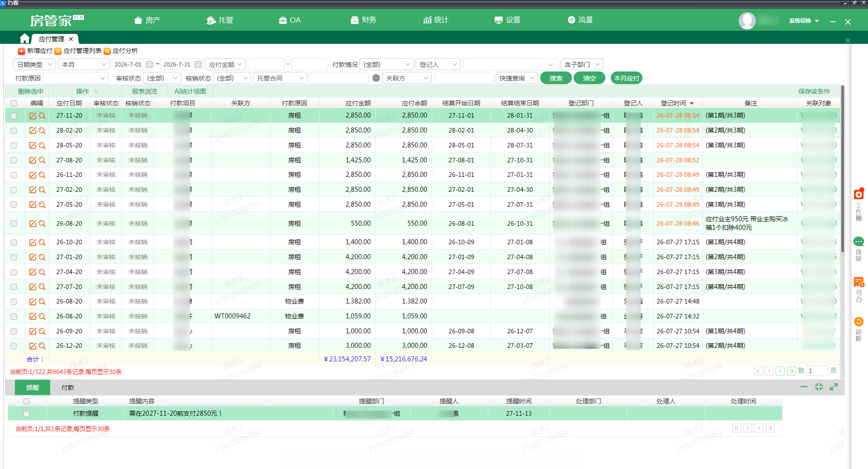Click the page number input field
Image resolution: width=868 pixels, height=469 pixels.
coord(817,371)
